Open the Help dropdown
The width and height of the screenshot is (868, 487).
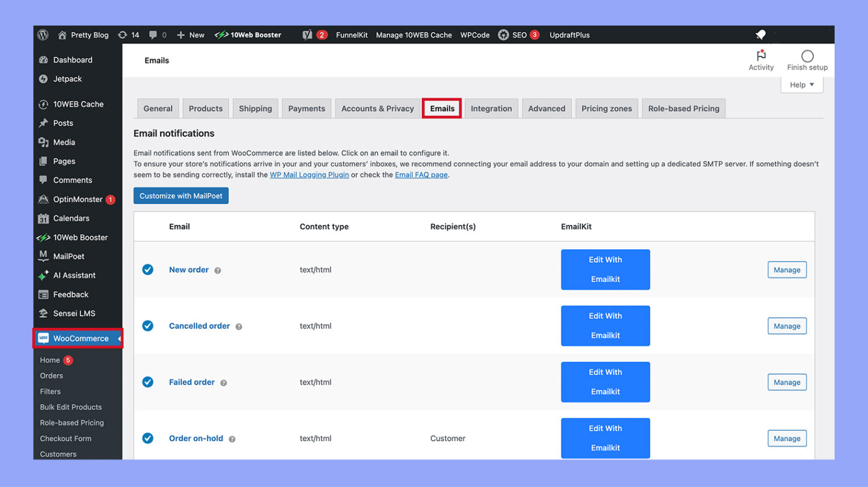(x=801, y=84)
